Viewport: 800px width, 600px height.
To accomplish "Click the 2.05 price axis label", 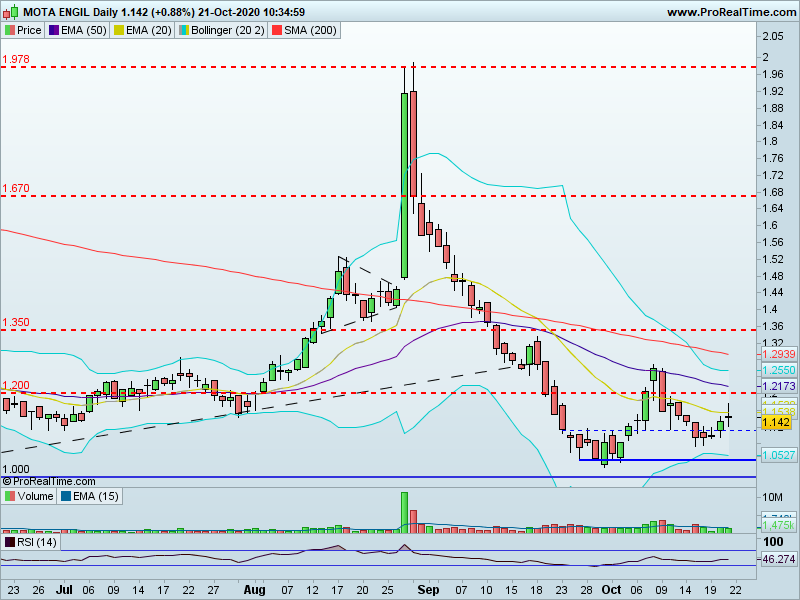I will [773, 36].
